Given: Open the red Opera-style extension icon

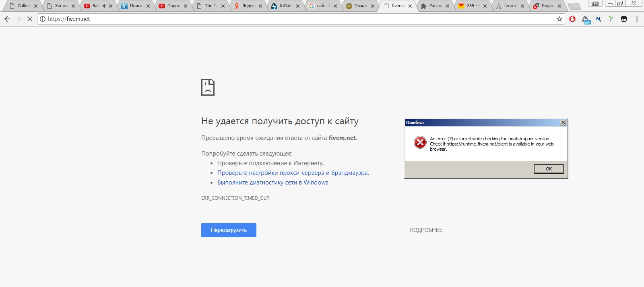Looking at the screenshot, I should pyautogui.click(x=572, y=19).
